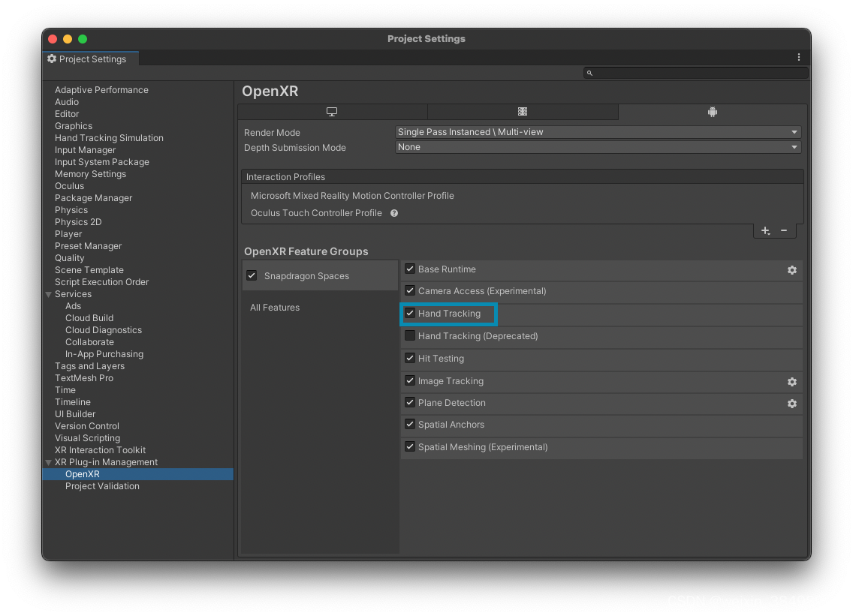Open Version Control settings
This screenshot has height=616, width=853.
point(87,426)
